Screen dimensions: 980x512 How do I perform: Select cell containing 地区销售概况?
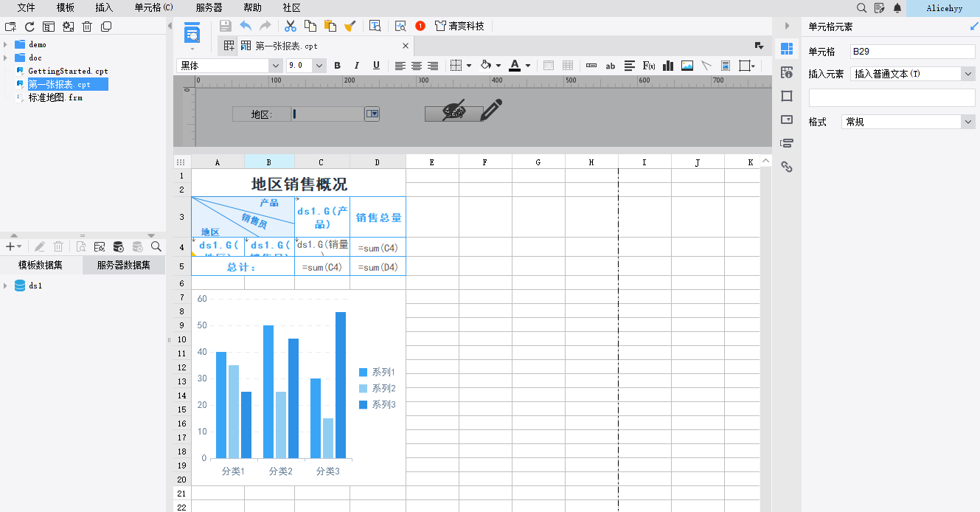(299, 183)
